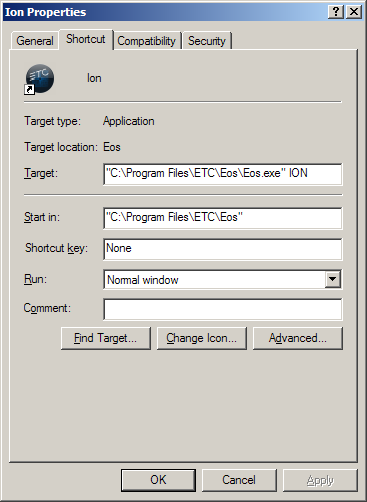367x502 pixels.
Task: Open the General tab
Action: [35, 41]
